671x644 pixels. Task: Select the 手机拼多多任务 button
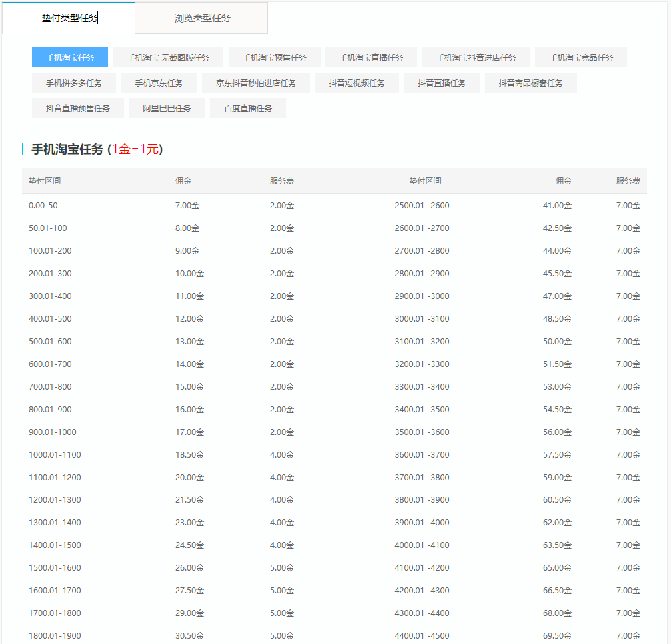73,83
